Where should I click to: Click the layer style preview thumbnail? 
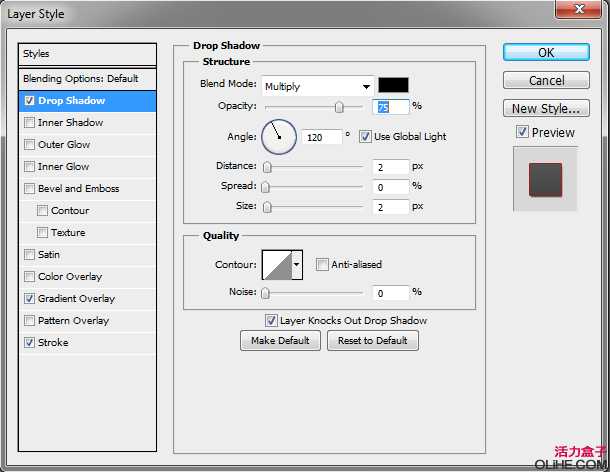tap(545, 179)
